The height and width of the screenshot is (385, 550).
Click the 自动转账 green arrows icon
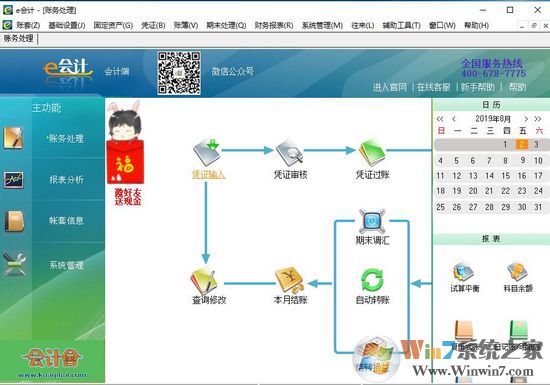click(372, 280)
